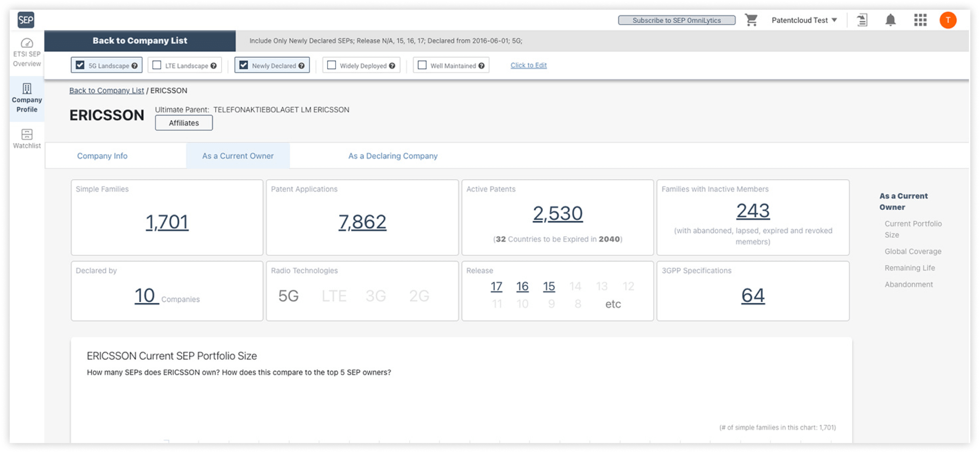Image resolution: width=980 pixels, height=453 pixels.
Task: Switch to As a Current Owner tab
Action: (238, 156)
